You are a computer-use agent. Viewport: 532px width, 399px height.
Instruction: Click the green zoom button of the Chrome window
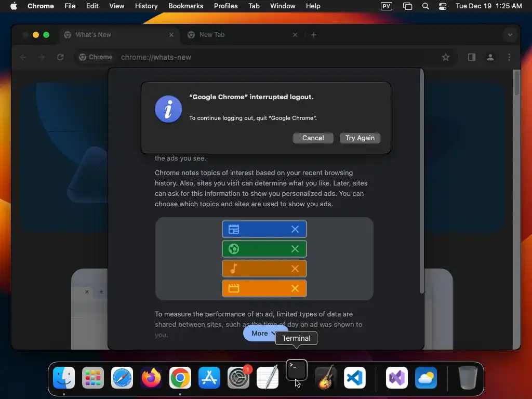pos(46,35)
